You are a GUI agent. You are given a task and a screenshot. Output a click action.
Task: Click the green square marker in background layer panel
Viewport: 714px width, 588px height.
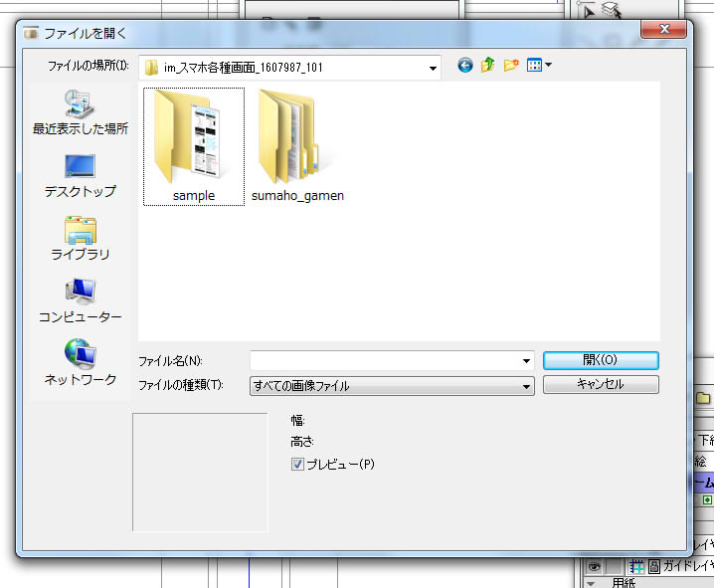point(707,500)
